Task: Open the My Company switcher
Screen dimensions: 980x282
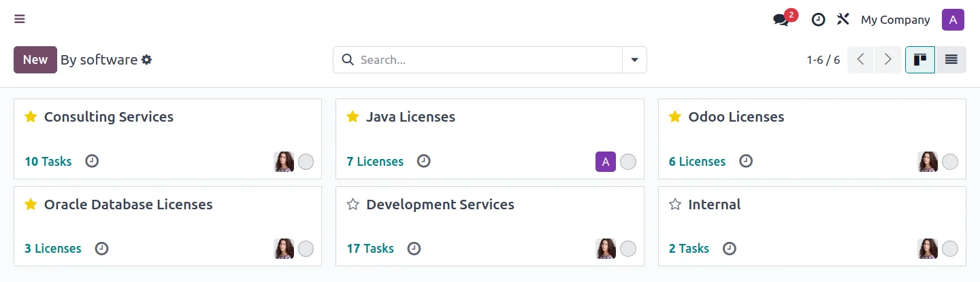Action: (x=895, y=20)
